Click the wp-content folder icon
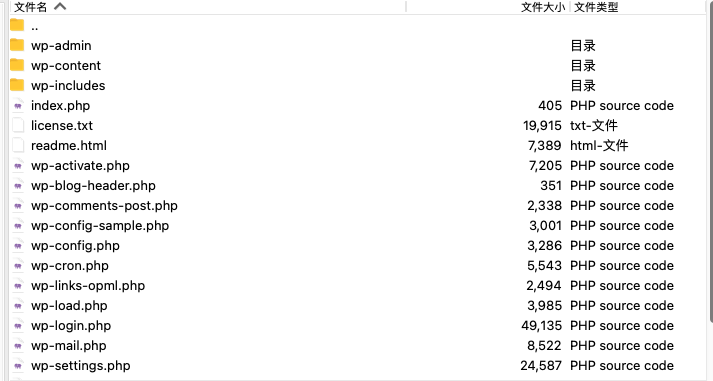 tap(17, 65)
